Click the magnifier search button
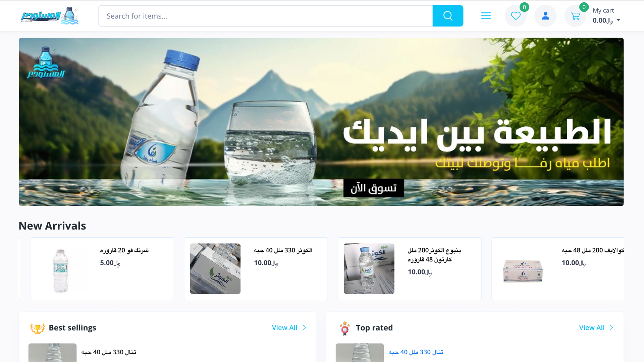644x362 pixels. (x=448, y=16)
